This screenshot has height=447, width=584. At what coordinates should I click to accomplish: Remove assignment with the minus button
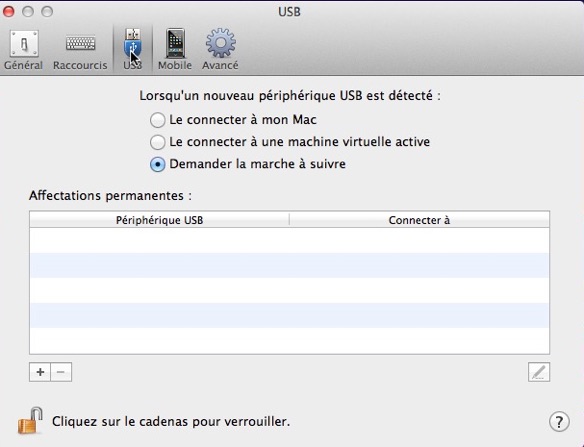[61, 372]
